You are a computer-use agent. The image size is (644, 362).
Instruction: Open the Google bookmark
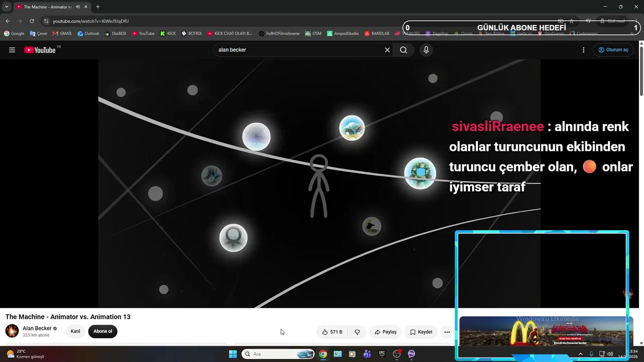click(14, 34)
